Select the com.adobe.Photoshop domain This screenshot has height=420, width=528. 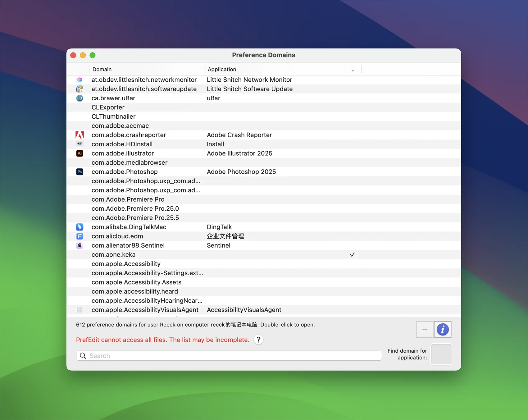point(125,172)
